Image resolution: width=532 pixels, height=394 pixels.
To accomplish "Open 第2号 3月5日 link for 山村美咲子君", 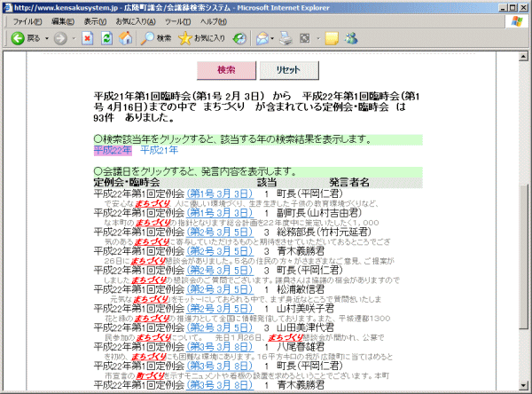I will (x=220, y=309).
